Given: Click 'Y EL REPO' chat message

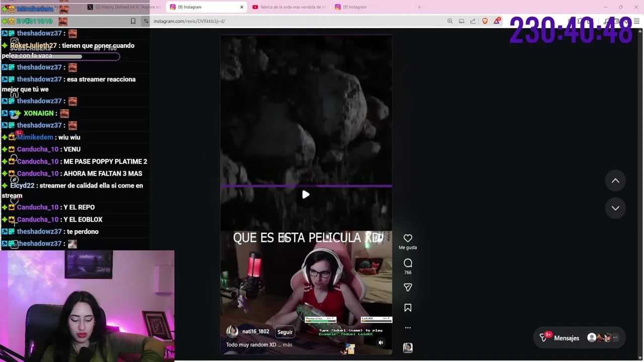Looking at the screenshot, I should pyautogui.click(x=79, y=207).
